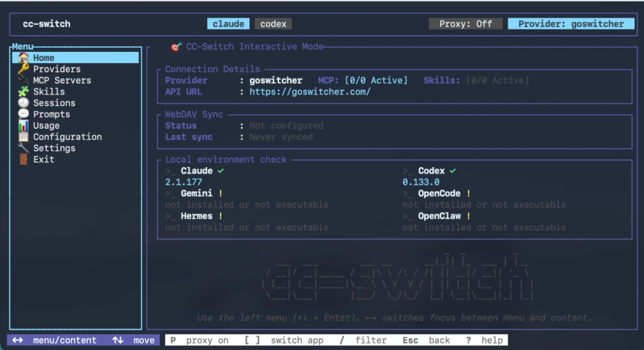Click the WebDAV Sync section heading
Image resolution: width=644 pixels, height=350 pixels.
coord(194,114)
